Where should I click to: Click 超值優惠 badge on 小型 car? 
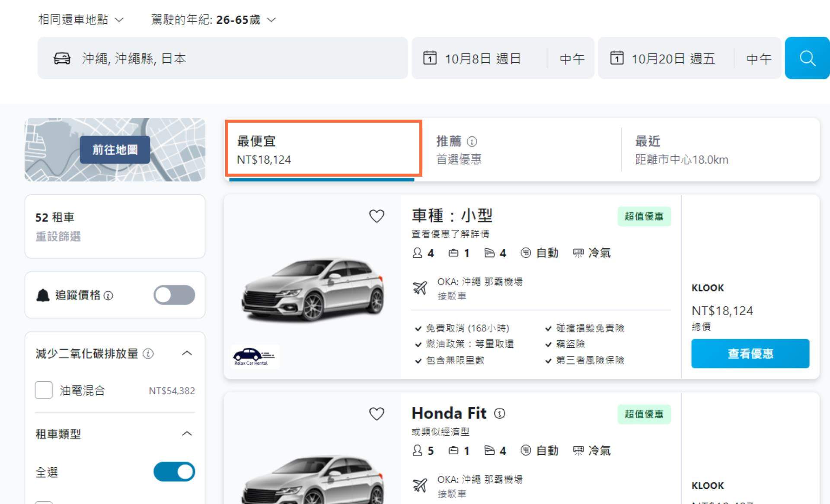[644, 216]
